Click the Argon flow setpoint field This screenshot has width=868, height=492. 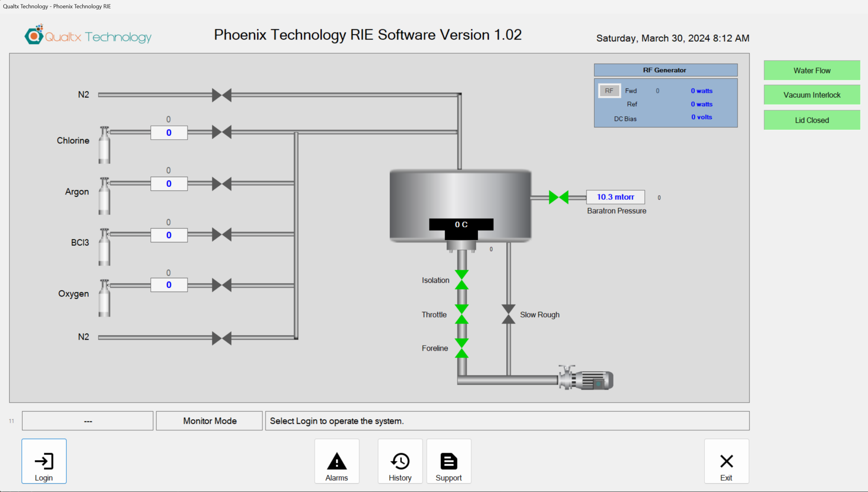(169, 184)
